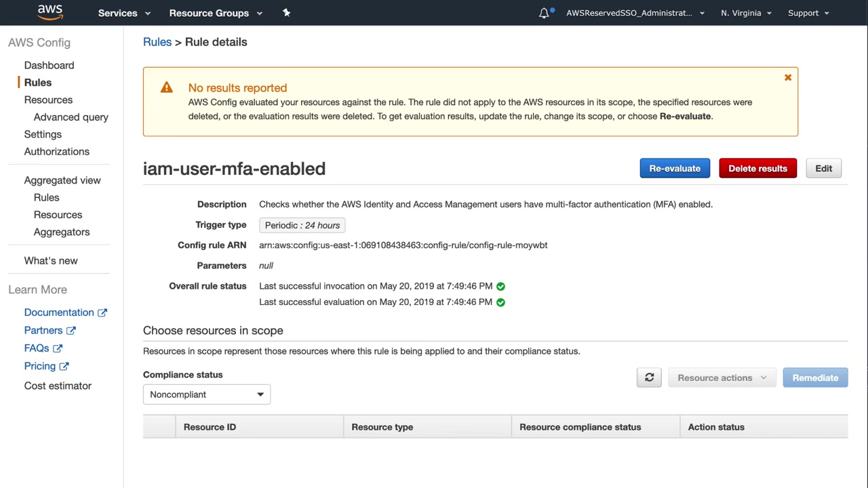Viewport: 868px width, 488px height.
Task: Open the N. Virginia region selector
Action: (x=746, y=13)
